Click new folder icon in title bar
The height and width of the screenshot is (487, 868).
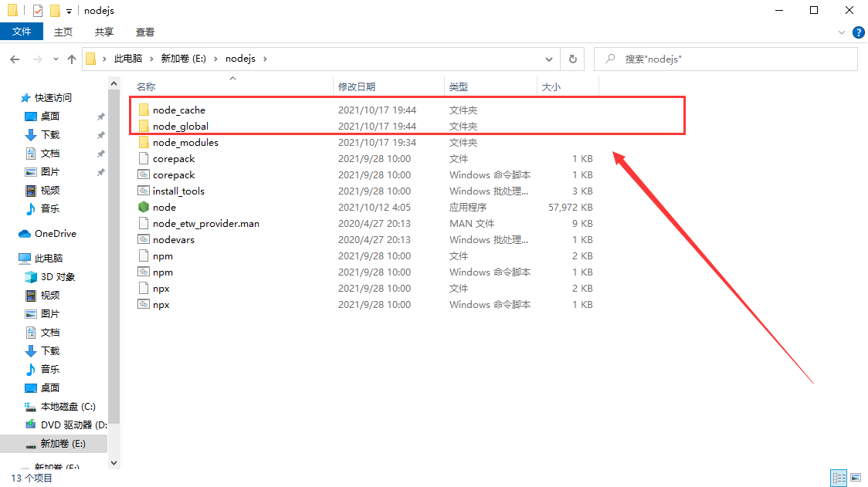click(55, 11)
